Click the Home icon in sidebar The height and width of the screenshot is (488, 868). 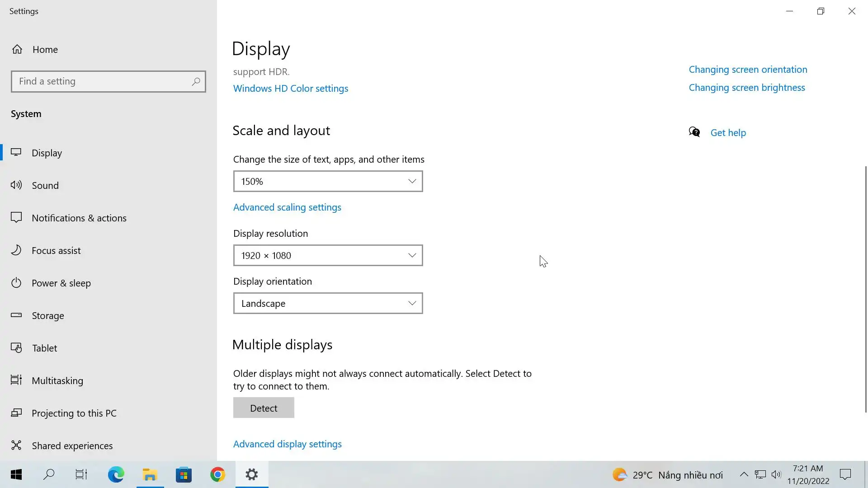coord(17,49)
